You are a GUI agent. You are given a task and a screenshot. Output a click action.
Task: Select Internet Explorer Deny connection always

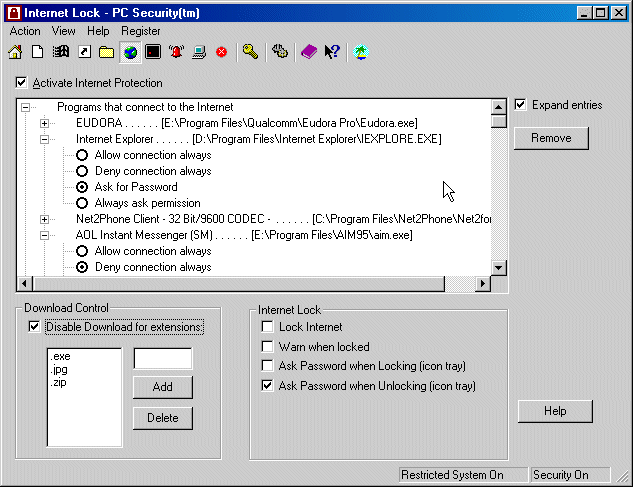(82, 171)
